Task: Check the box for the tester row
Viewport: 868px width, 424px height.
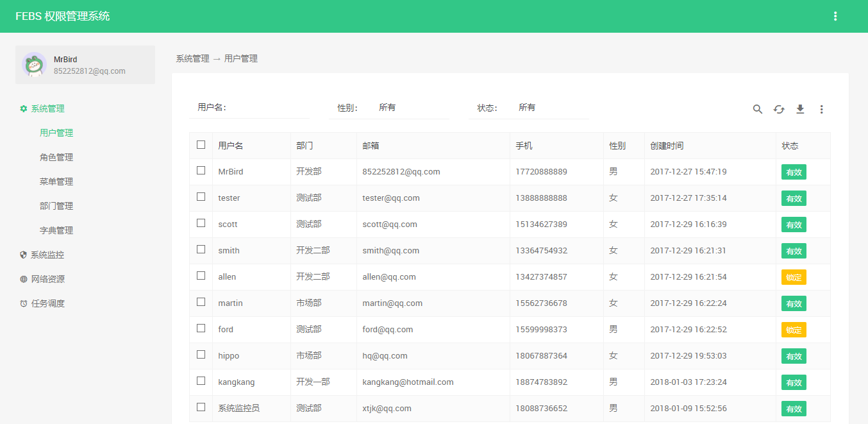Action: point(201,197)
